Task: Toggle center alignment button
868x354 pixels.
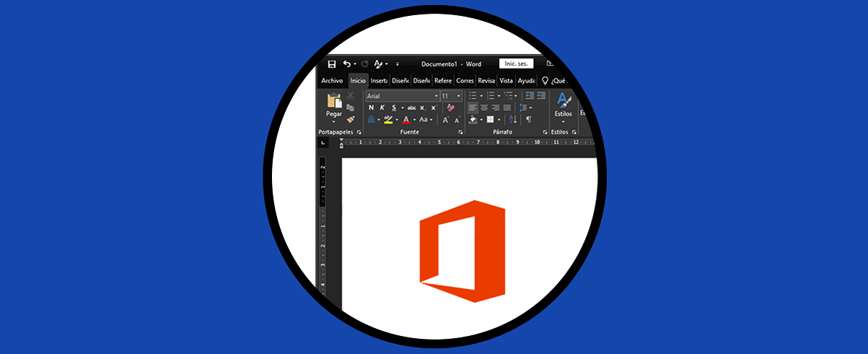Action: pyautogui.click(x=484, y=108)
